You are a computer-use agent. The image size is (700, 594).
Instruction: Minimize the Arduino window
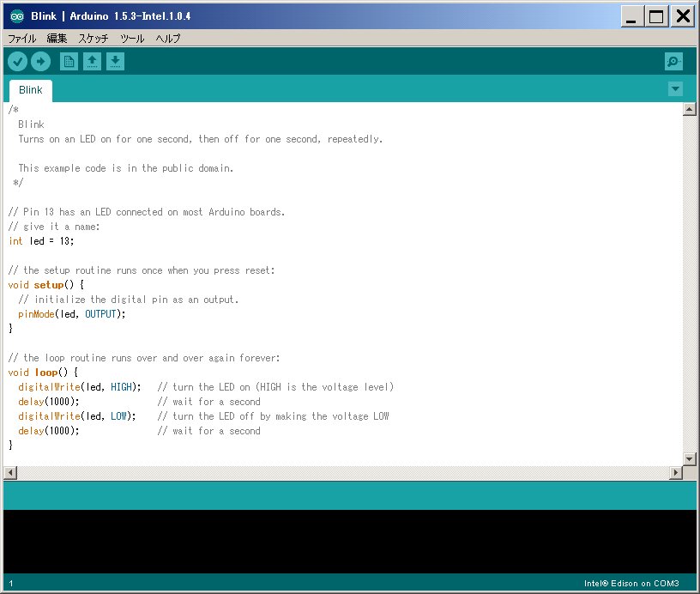tap(631, 17)
